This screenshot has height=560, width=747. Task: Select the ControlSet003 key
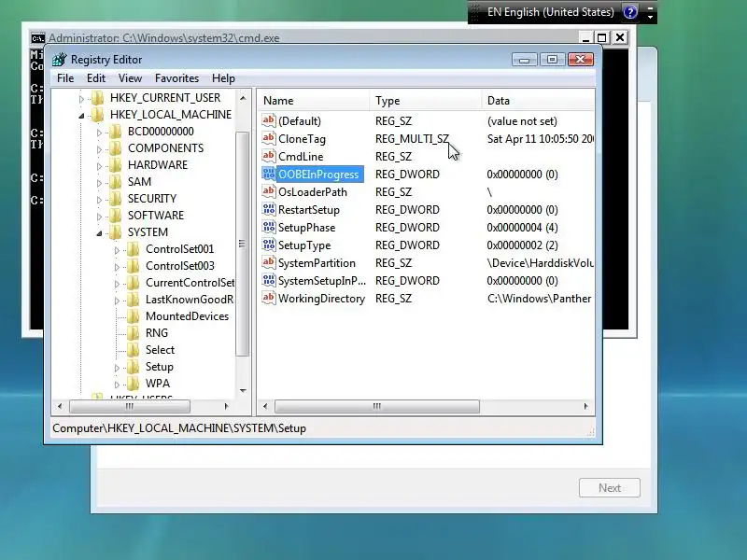[x=180, y=266]
